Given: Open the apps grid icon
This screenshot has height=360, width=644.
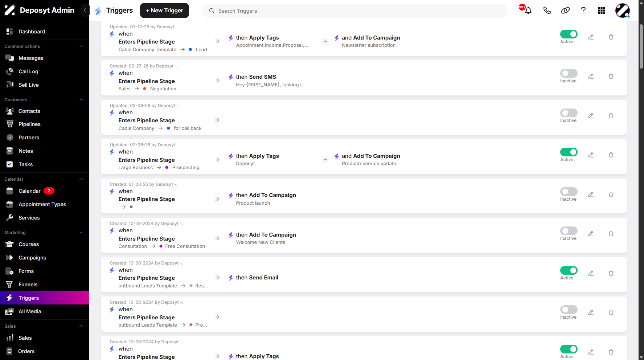Looking at the screenshot, I should [x=602, y=11].
